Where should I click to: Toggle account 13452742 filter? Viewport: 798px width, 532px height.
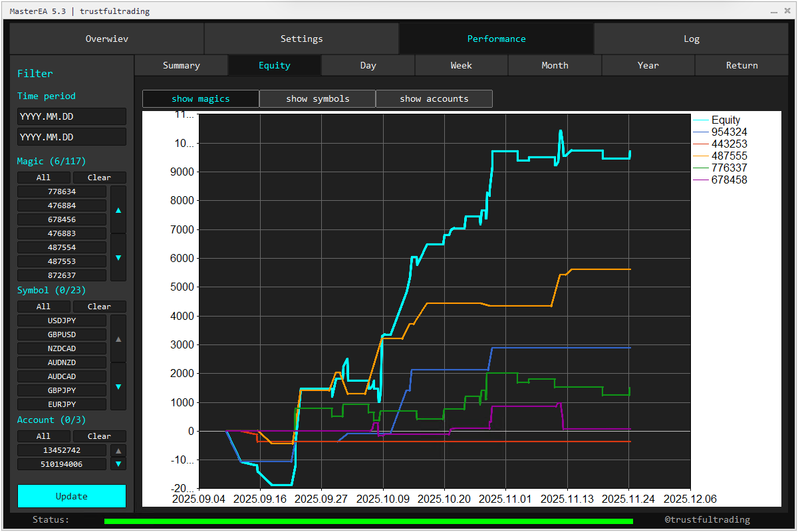[x=61, y=450]
